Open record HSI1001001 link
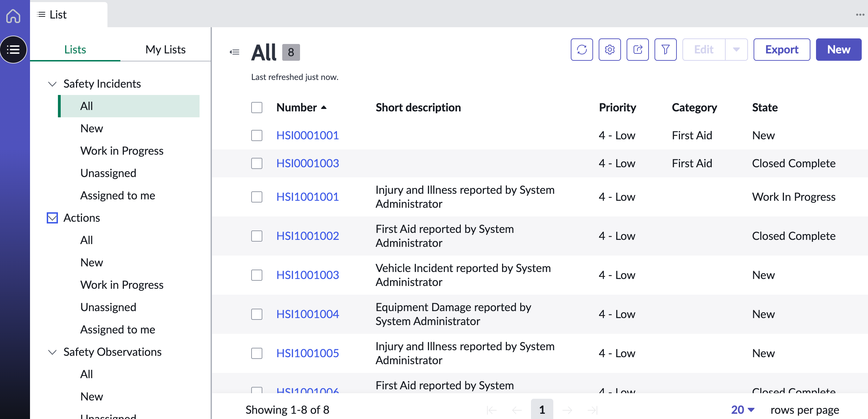This screenshot has width=868, height=419. [307, 197]
